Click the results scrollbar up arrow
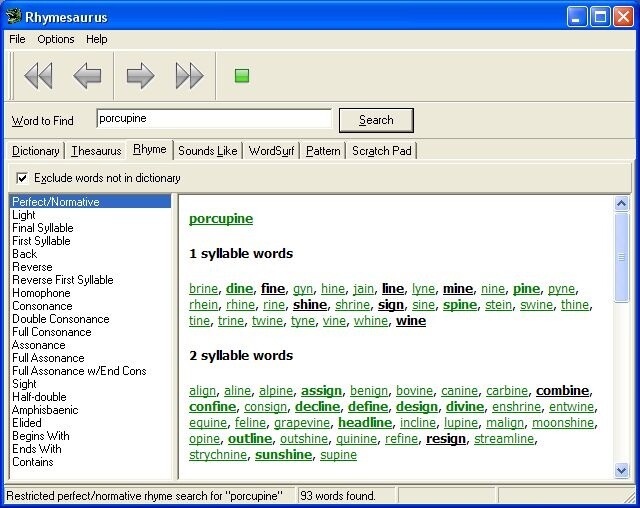The width and height of the screenshot is (640, 508). (x=621, y=203)
